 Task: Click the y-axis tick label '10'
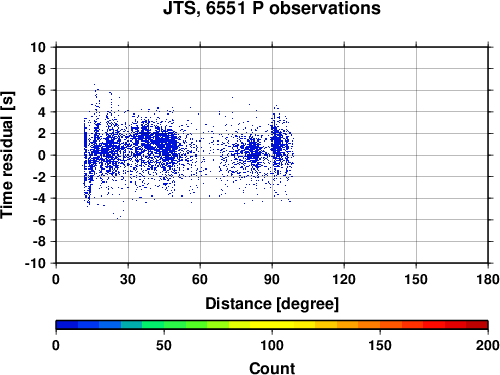tap(38, 47)
